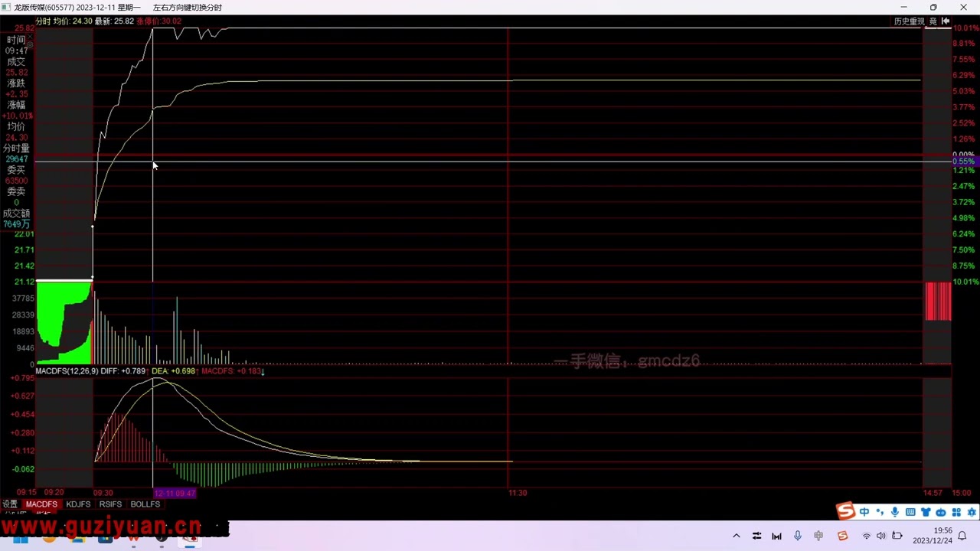Click the 分时量 label in the info panel

pyautogui.click(x=16, y=148)
